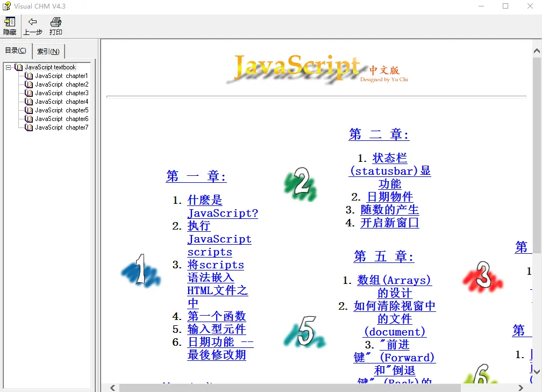Open the 第一个函数 link
Screen dimensions: 542x392
(x=216, y=316)
